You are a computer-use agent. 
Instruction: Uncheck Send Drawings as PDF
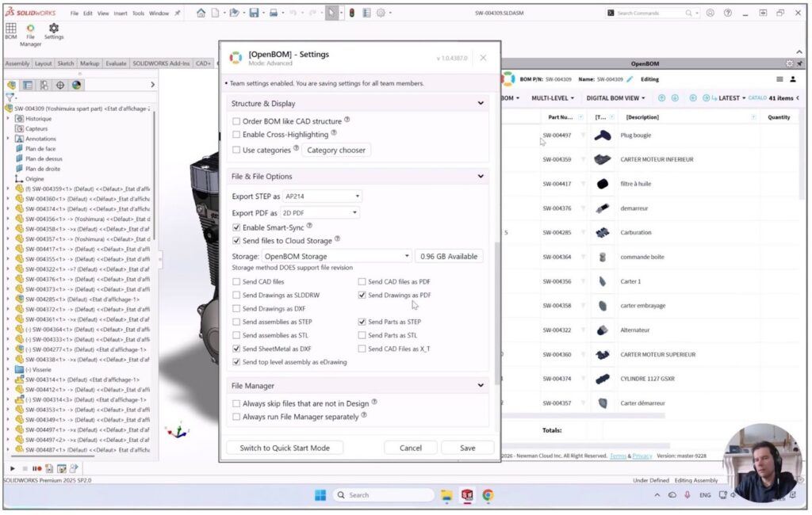(362, 296)
